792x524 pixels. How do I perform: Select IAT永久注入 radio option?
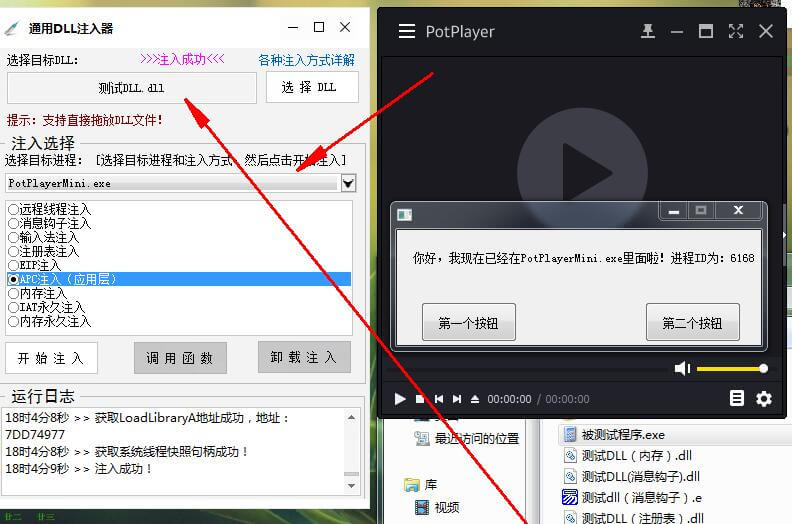click(x=46, y=307)
